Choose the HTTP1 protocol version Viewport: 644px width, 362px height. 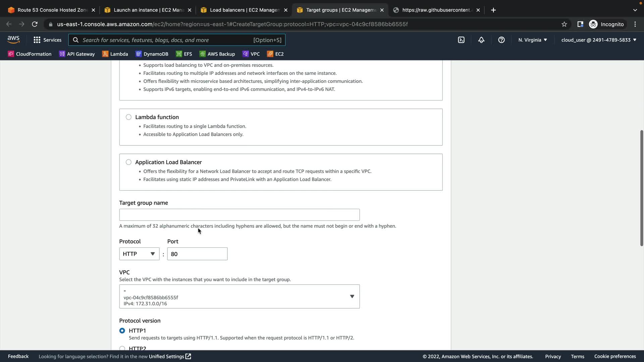[x=122, y=330]
